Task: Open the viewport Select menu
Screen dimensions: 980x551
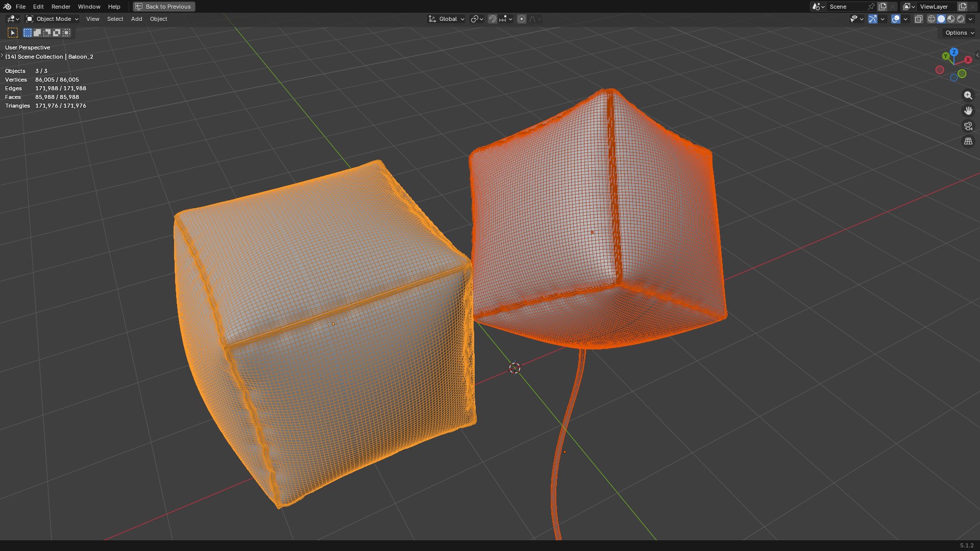Action: tap(115, 19)
